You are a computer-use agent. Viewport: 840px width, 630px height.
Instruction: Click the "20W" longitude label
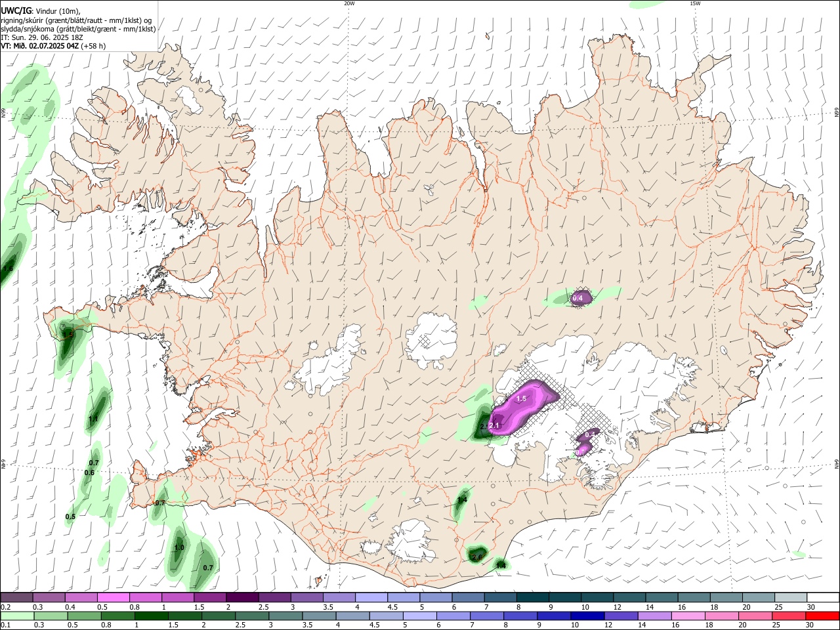tap(349, 3)
